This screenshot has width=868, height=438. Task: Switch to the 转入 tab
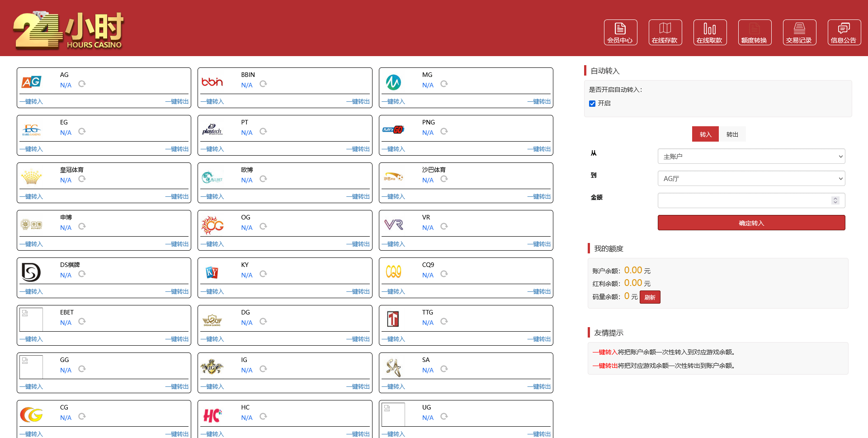pyautogui.click(x=705, y=134)
